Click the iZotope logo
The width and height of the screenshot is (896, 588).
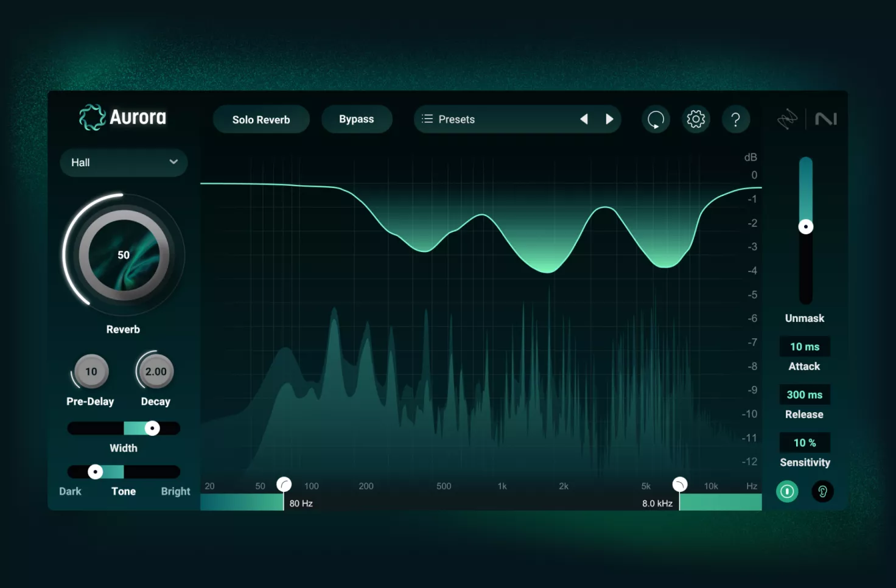(x=788, y=119)
